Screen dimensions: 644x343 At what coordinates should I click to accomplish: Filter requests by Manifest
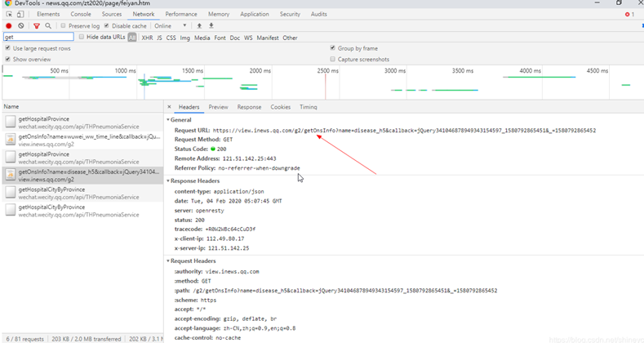tap(268, 38)
